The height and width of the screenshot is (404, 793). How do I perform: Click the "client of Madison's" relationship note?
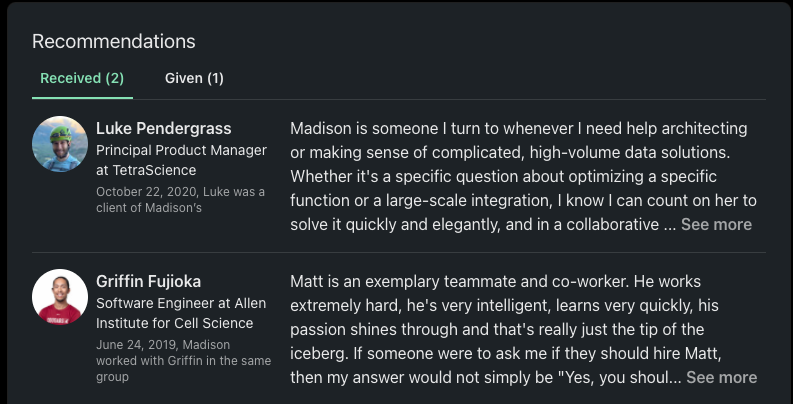(x=149, y=208)
